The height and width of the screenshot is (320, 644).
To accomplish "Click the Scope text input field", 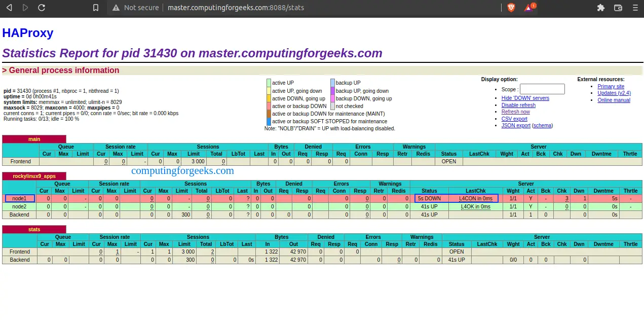I will 542,89.
